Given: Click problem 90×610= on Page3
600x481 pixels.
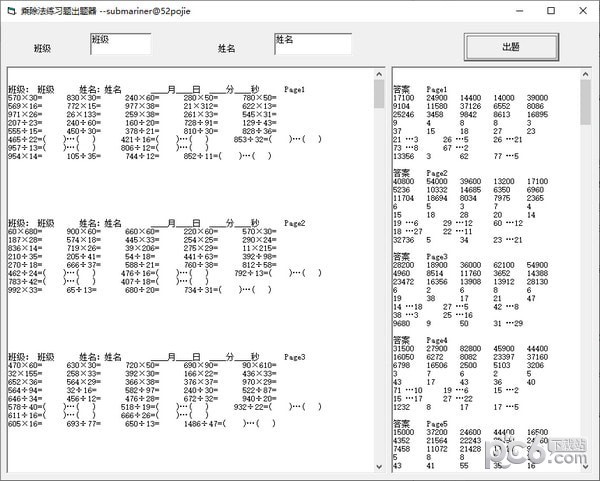Looking at the screenshot, I should [259, 365].
